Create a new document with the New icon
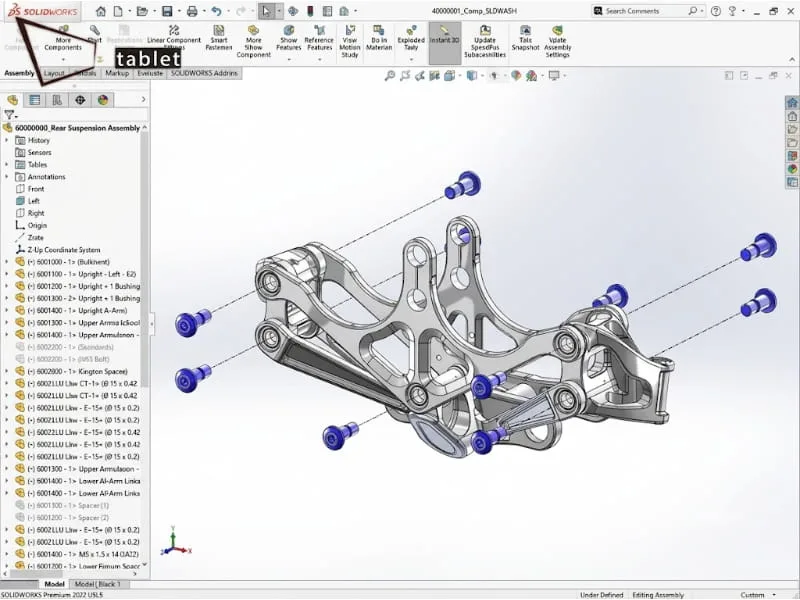This screenshot has height=600, width=800. pos(118,11)
